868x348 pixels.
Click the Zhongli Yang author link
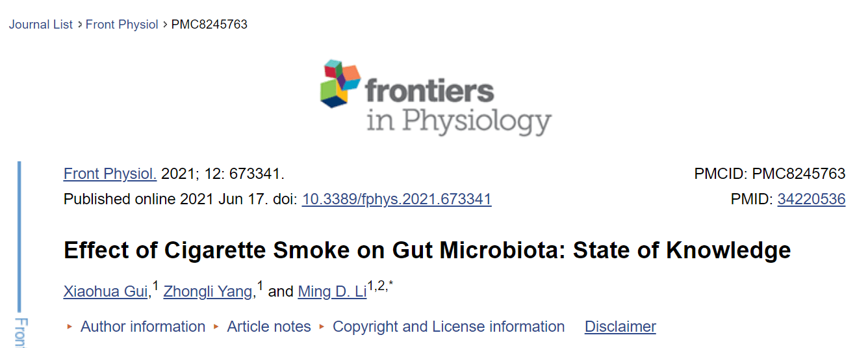(208, 291)
